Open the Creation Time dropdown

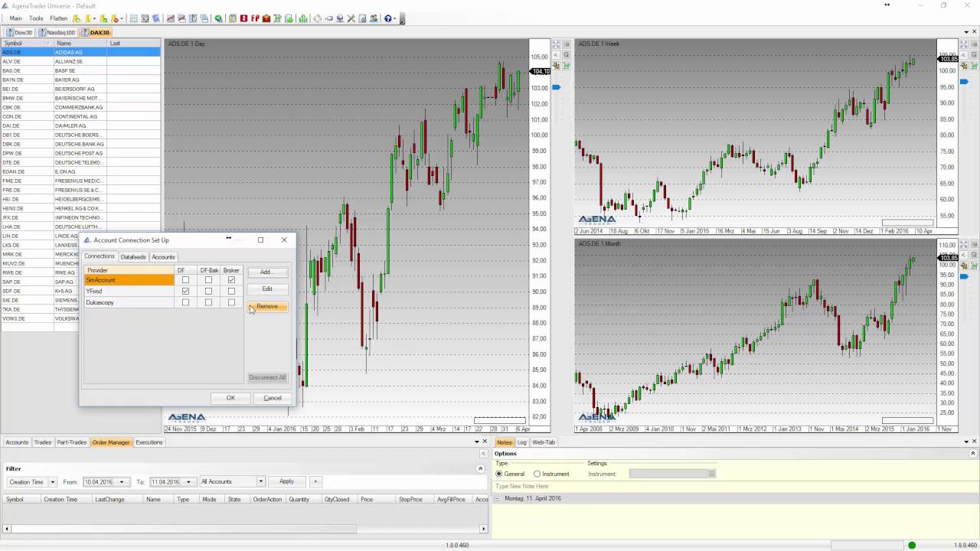click(53, 482)
